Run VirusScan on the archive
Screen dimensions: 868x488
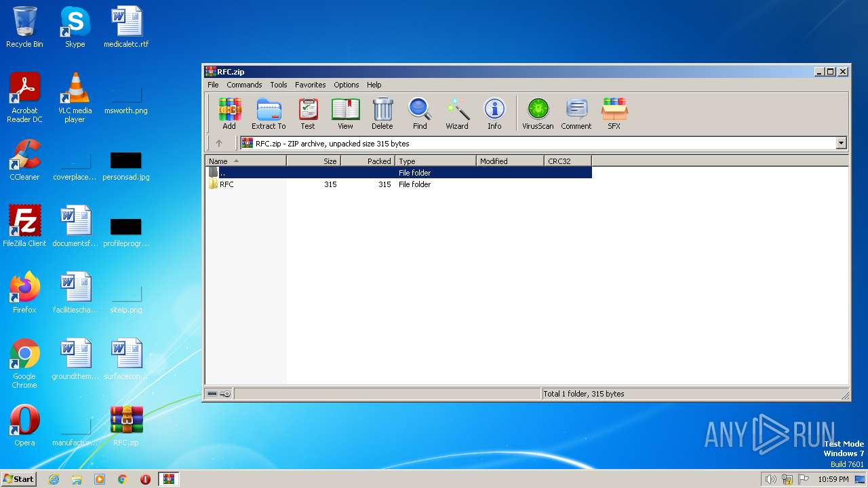point(538,113)
